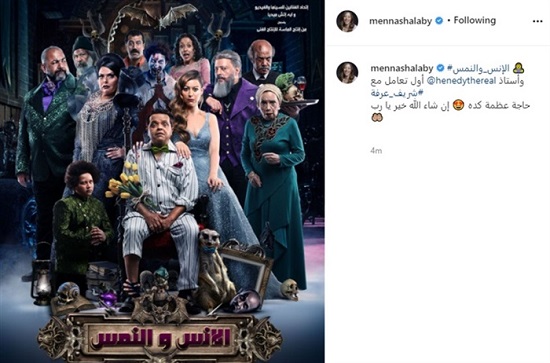Image resolution: width=550 pixels, height=363 pixels.
Task: Open the @henedythereal mention
Action: tap(461, 81)
